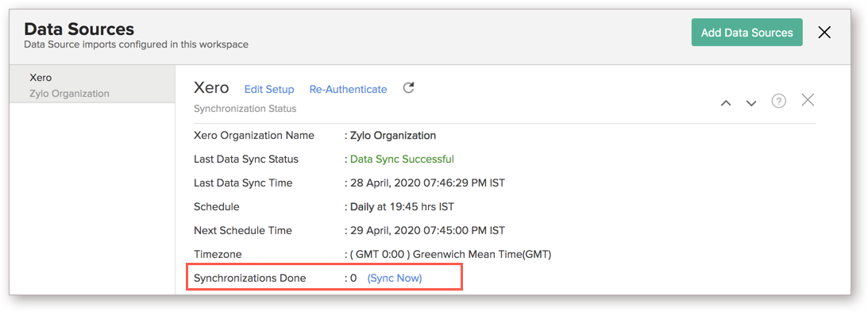Click the 'Last Data Sync Status' label
The image size is (868, 312).
coord(245,160)
